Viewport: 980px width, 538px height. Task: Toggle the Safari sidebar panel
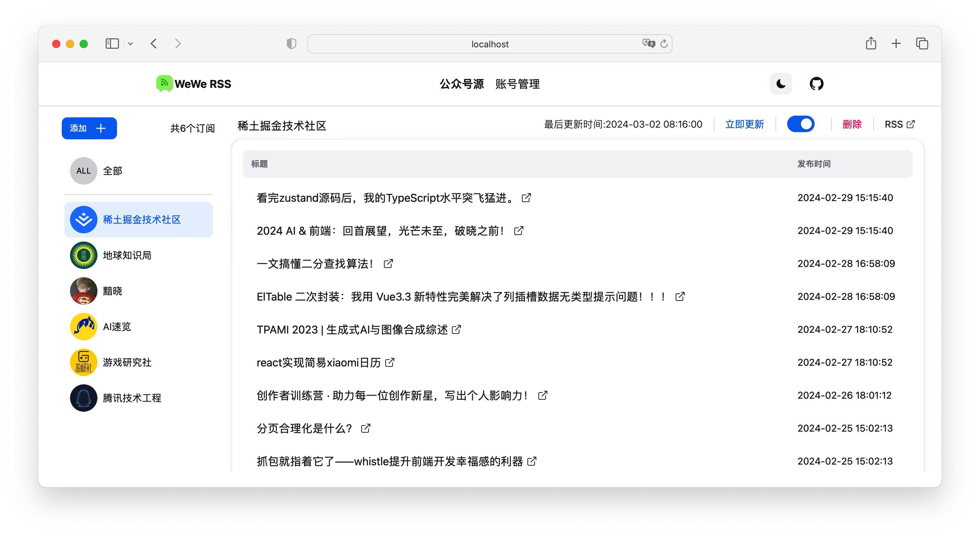click(112, 44)
